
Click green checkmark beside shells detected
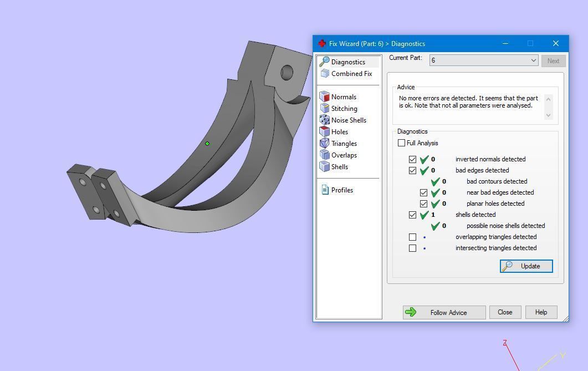424,215
